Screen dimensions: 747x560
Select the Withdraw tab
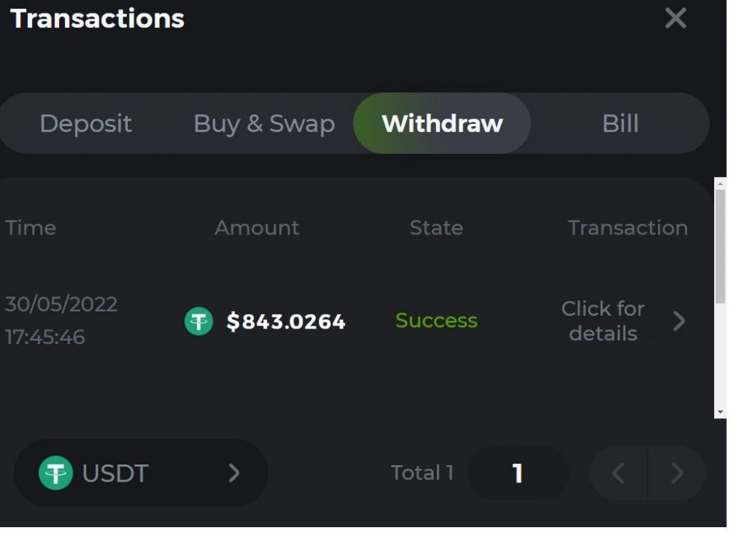point(441,123)
